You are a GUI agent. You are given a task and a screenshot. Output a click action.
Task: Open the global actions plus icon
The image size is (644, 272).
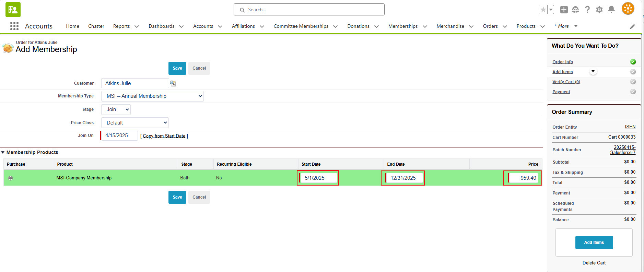564,10
